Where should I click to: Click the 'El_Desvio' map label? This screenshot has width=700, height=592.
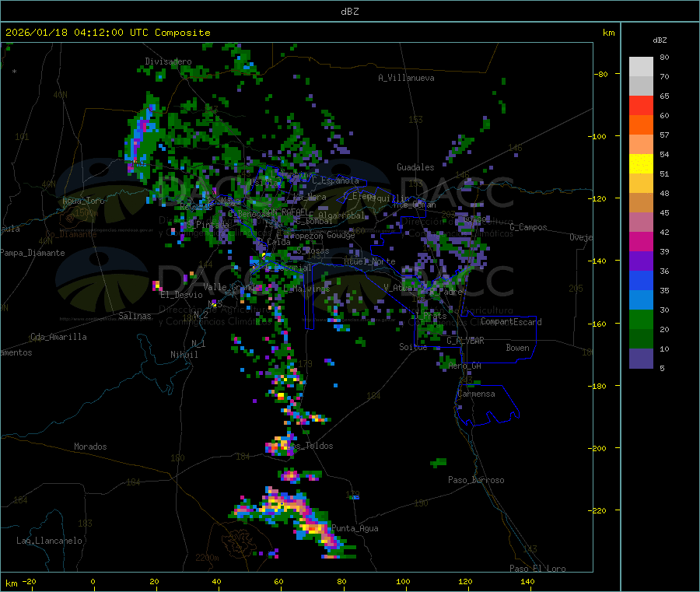pos(181,295)
